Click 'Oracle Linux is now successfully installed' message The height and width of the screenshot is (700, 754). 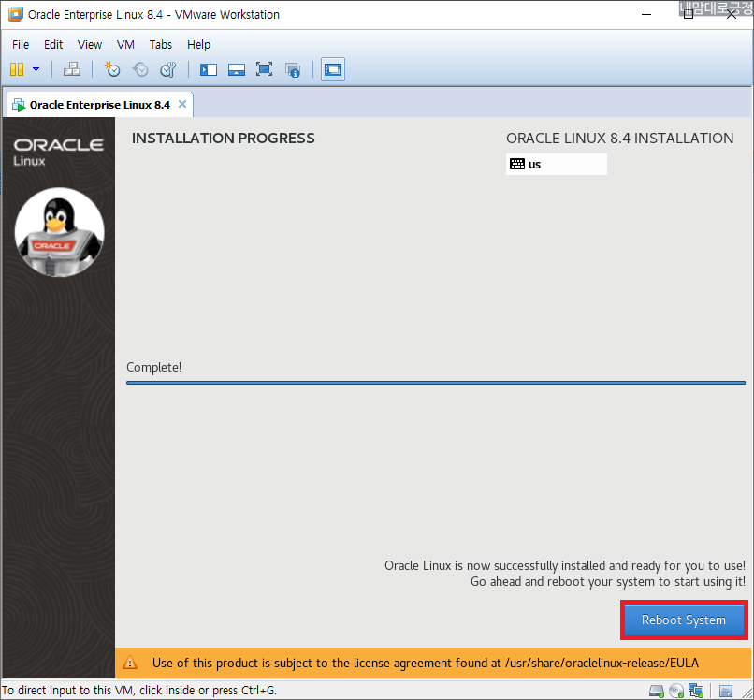564,565
